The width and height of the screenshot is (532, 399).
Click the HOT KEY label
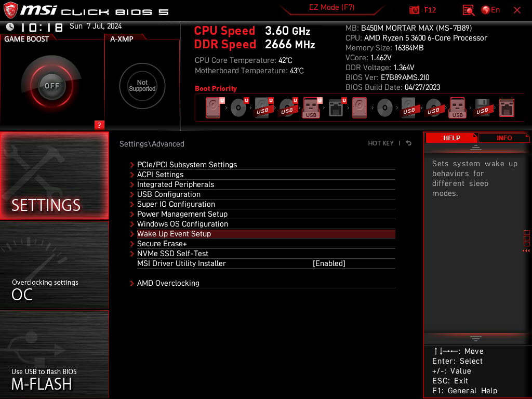click(381, 143)
